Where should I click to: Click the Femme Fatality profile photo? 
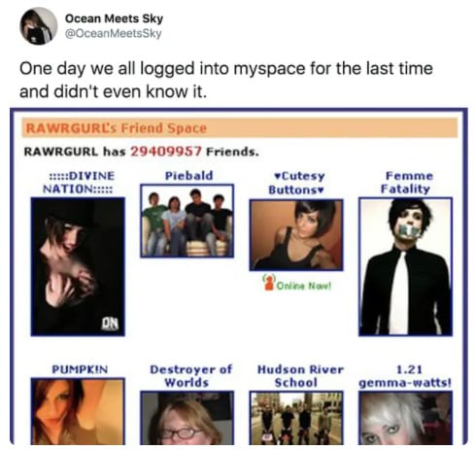click(405, 266)
